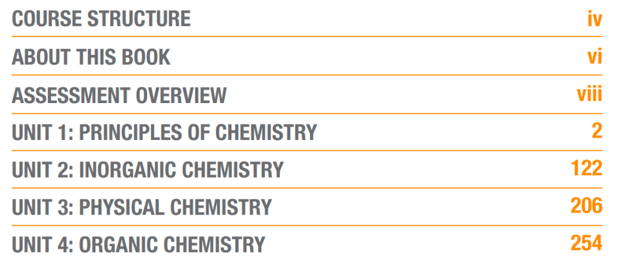644x261 pixels.
Task: Open the ABOUT THIS BOOK entry
Action: [x=91, y=57]
